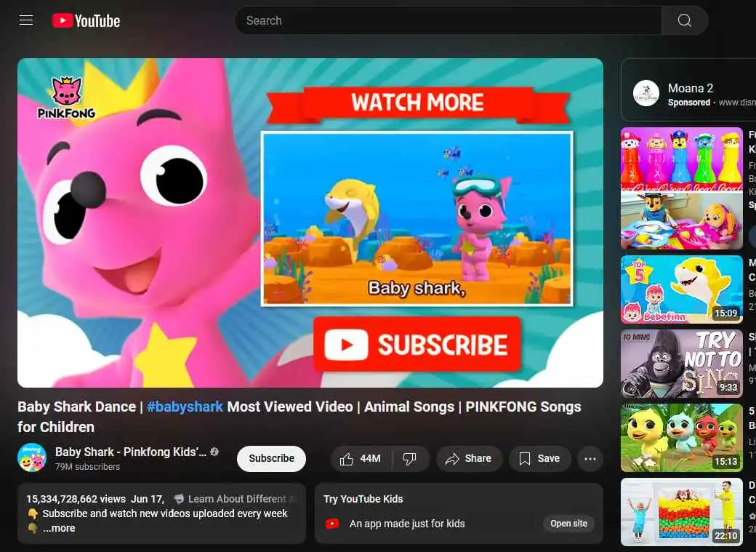Focus the Search input field
The image size is (756, 552).
point(448,20)
